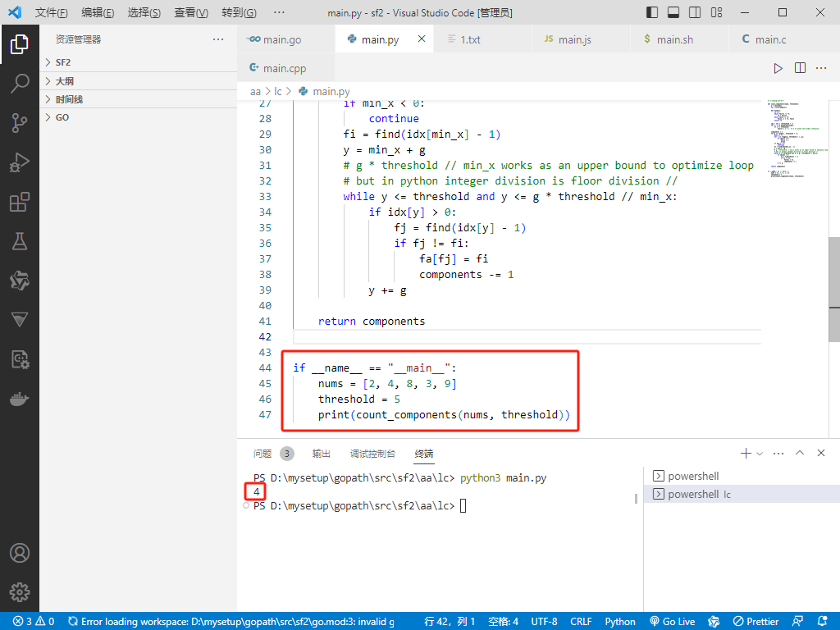
Task: Change line ending via CRLF
Action: (x=581, y=622)
